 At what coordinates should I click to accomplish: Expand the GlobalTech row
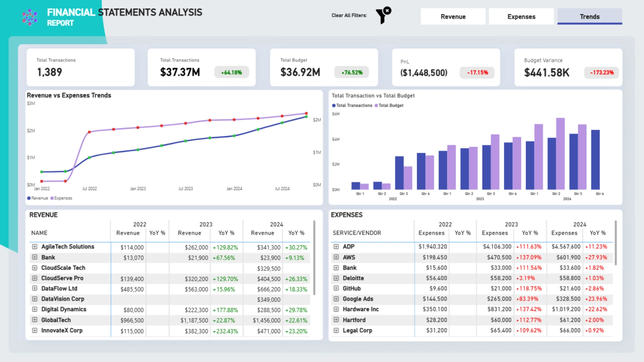[35, 320]
